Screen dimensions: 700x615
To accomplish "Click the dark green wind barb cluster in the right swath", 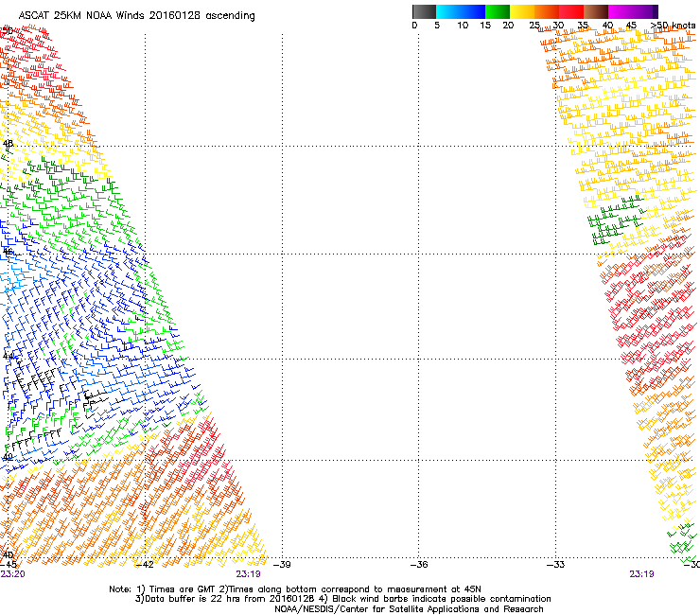I will click(x=615, y=220).
